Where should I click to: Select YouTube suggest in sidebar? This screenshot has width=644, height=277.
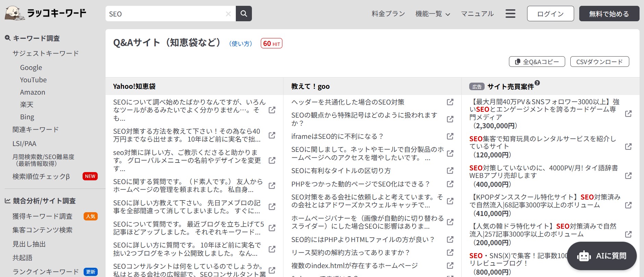coord(33,80)
